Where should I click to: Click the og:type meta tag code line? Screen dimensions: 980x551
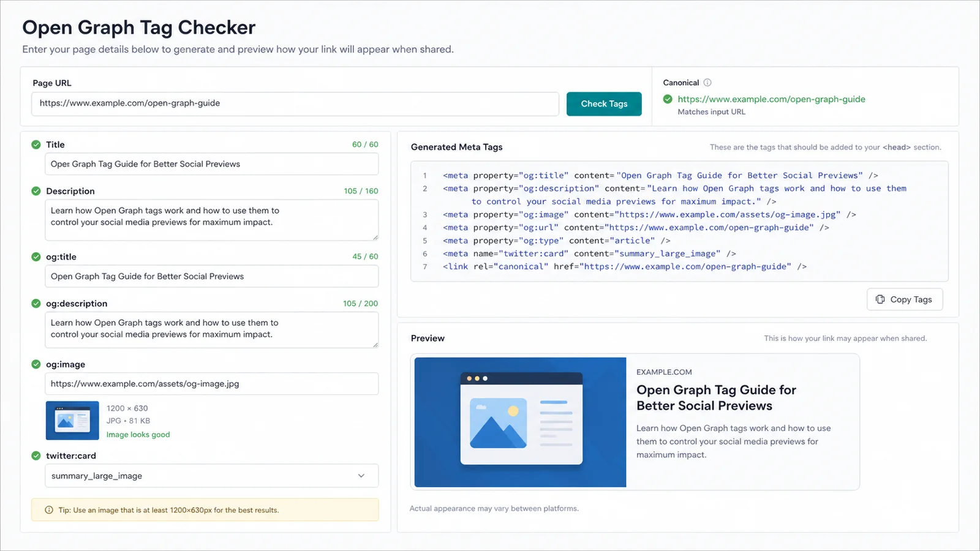tap(556, 241)
